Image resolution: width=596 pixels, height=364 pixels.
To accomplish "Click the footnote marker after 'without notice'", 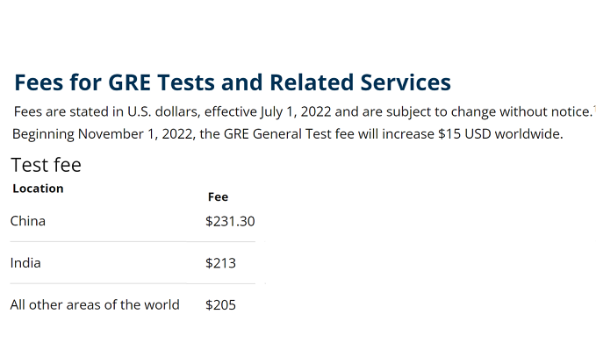I will pyautogui.click(x=594, y=108).
